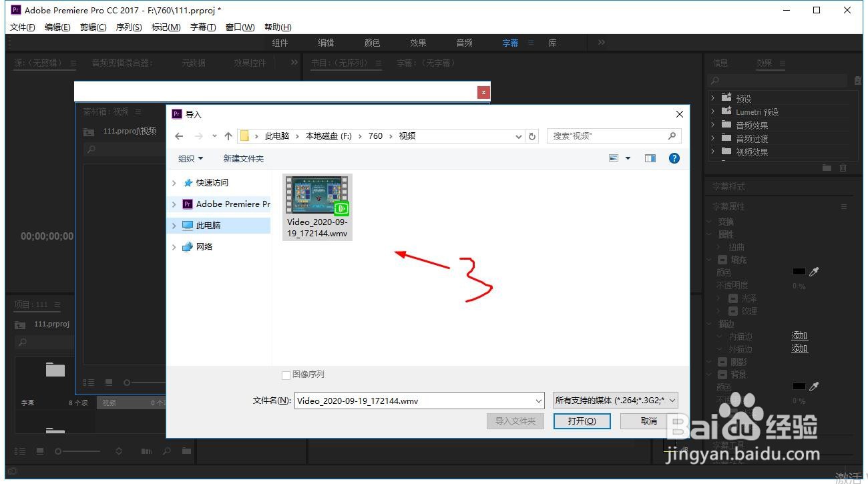
Task: Open the 窗口(W) menu
Action: pyautogui.click(x=240, y=27)
